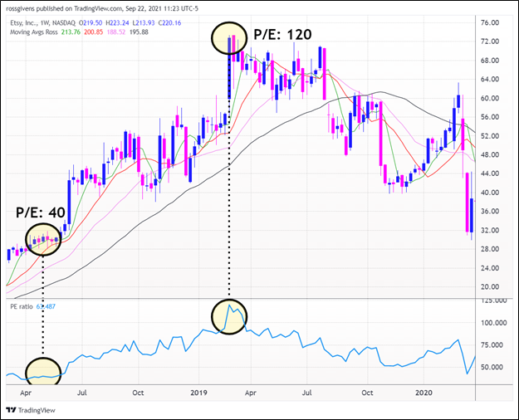The height and width of the screenshot is (420, 519).
Task: Click the gray moving average value 195.88
Action: 139,32
